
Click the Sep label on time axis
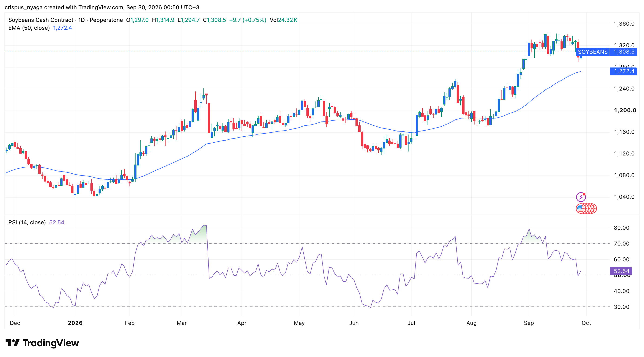coord(529,323)
